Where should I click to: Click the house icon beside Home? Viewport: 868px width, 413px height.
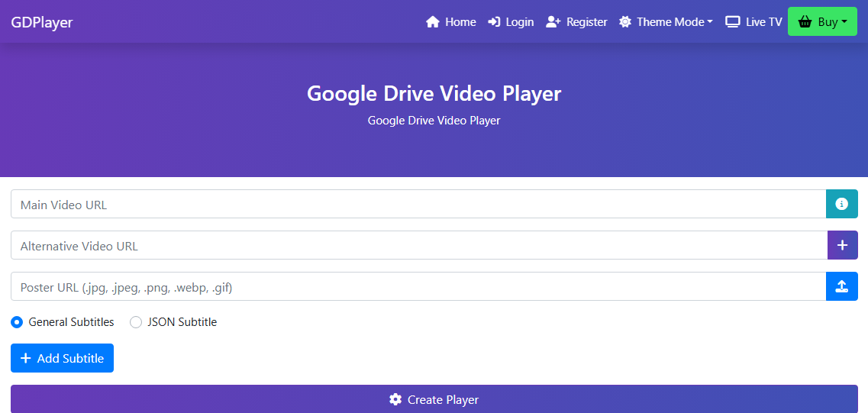433,22
